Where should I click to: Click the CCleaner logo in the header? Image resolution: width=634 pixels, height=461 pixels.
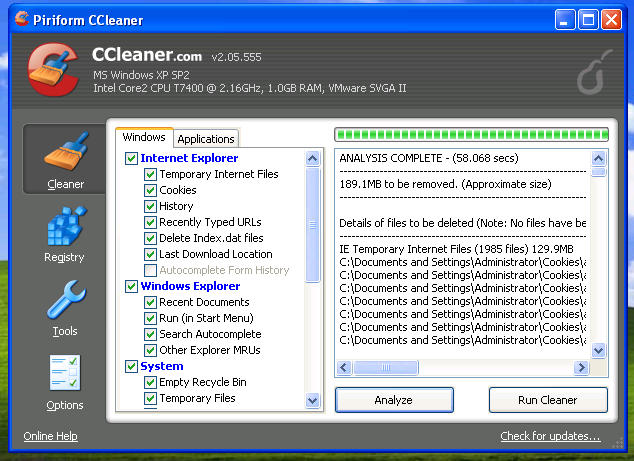[53, 70]
